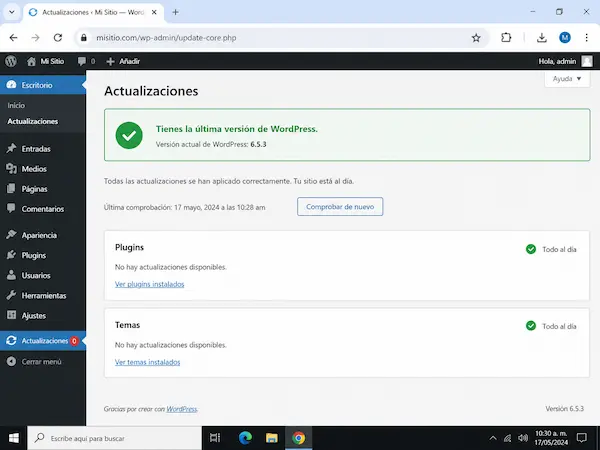Click the Apariencia paintbrush icon
The width and height of the screenshot is (600, 450).
click(x=11, y=235)
